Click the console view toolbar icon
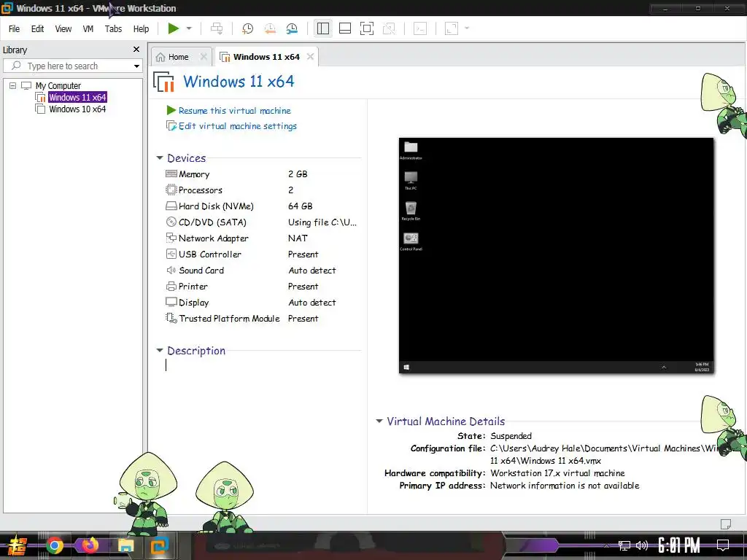 pyautogui.click(x=420, y=28)
